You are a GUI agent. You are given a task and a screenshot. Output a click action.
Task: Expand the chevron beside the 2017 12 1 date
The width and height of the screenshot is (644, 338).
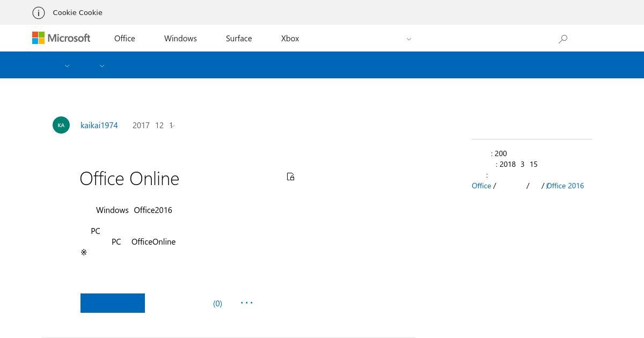(x=173, y=126)
